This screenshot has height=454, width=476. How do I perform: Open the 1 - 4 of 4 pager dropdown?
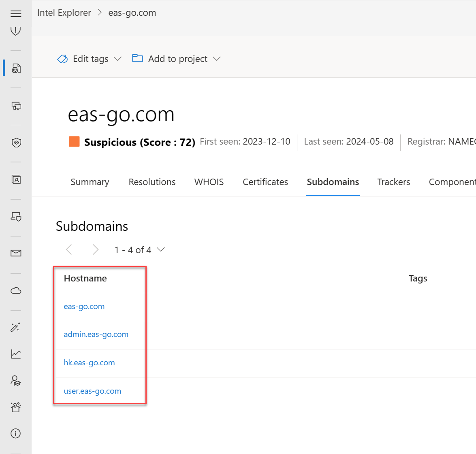click(140, 250)
